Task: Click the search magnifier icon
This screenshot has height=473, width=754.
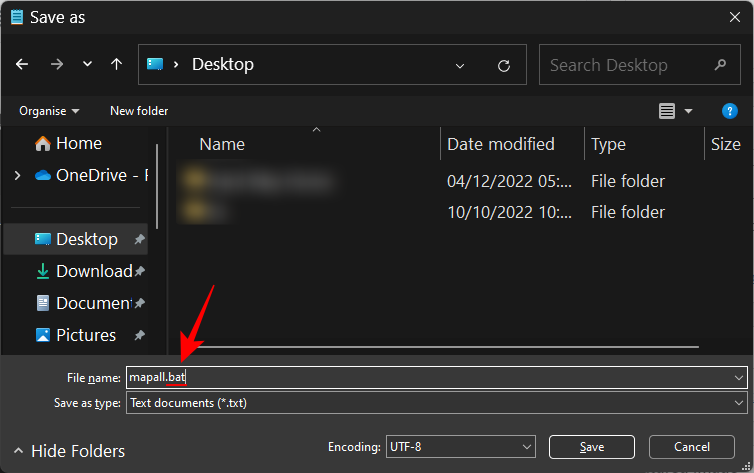Action: (x=720, y=64)
